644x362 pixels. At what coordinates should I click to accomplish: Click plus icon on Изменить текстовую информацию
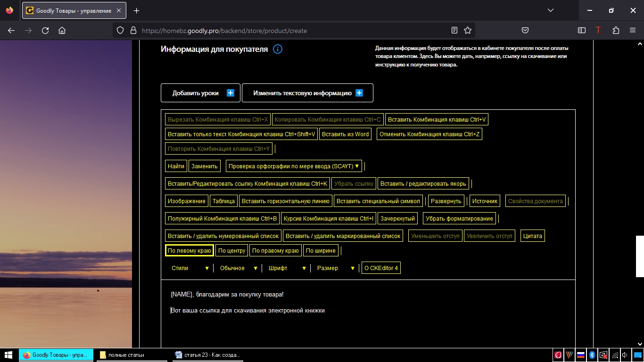point(359,93)
